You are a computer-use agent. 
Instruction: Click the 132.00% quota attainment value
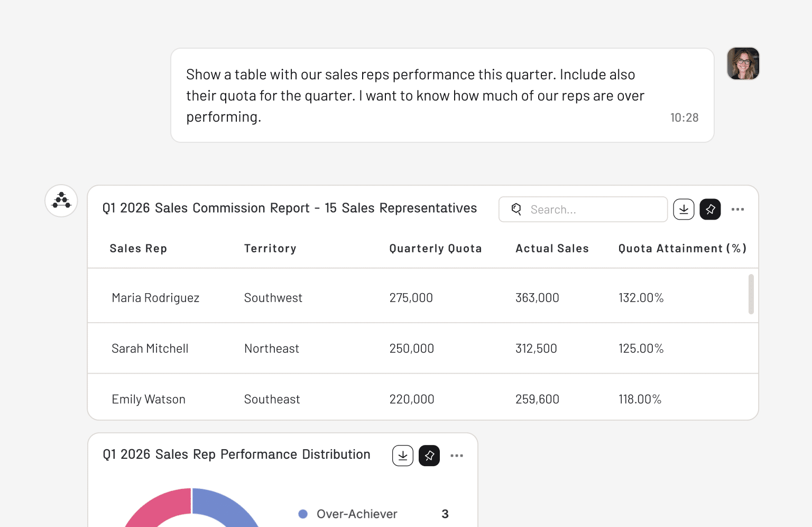[641, 298]
